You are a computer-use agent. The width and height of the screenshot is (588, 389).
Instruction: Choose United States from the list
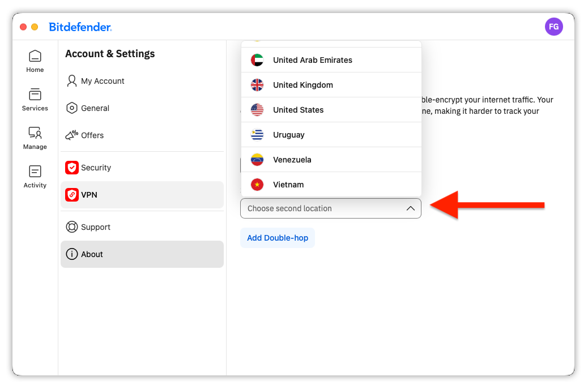point(331,110)
